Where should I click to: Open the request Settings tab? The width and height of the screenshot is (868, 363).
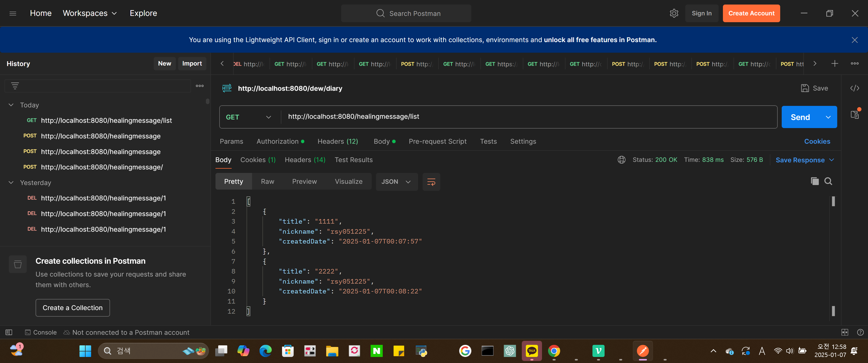523,142
